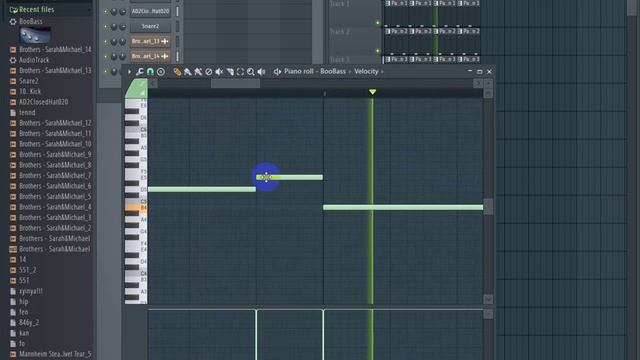Screen dimensions: 640x360
Task: Click the highlighted note under the cursor
Action: [289, 177]
